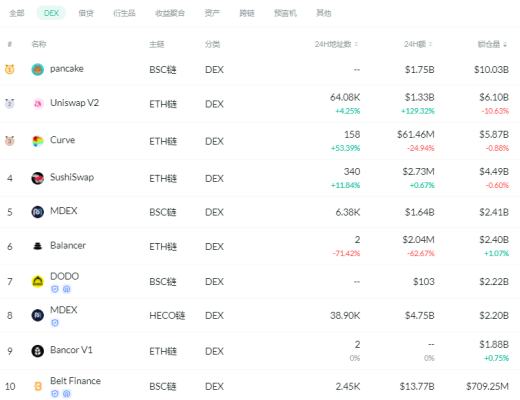Click the shield badge under DODO

pyautogui.click(x=55, y=289)
